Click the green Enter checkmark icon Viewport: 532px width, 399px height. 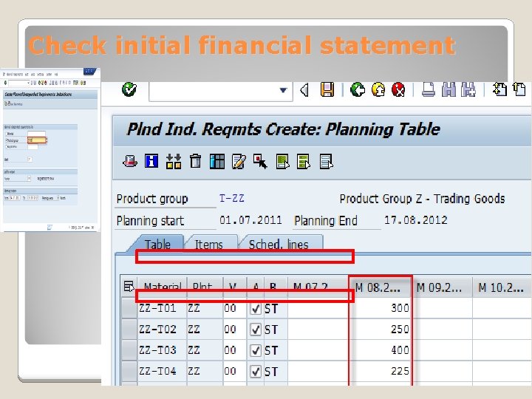[x=129, y=89]
